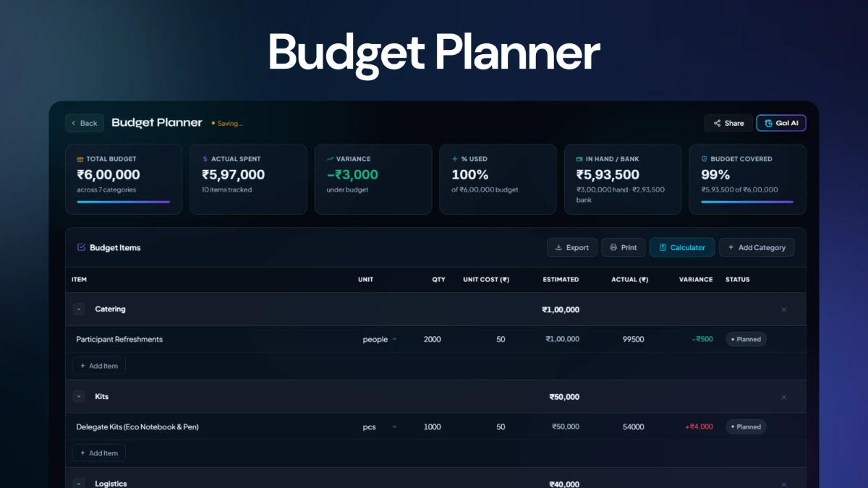Image resolution: width=868 pixels, height=488 pixels.
Task: Collapse the Logistics category
Action: [79, 484]
